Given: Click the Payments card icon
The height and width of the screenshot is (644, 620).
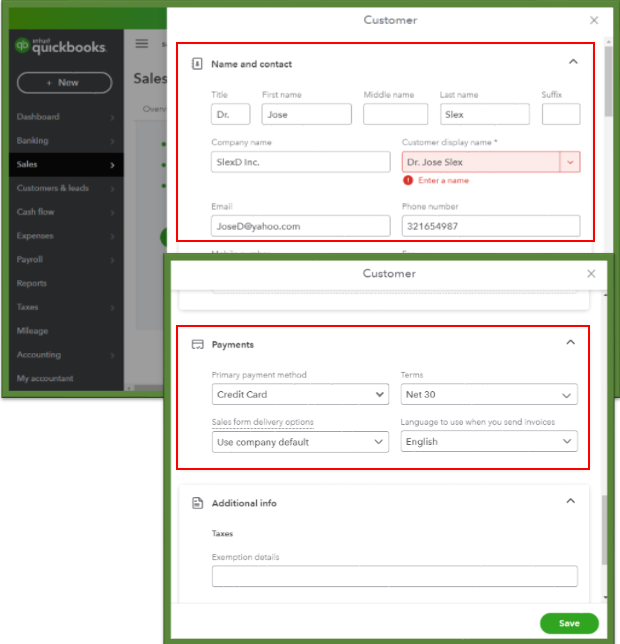Looking at the screenshot, I should [x=197, y=344].
